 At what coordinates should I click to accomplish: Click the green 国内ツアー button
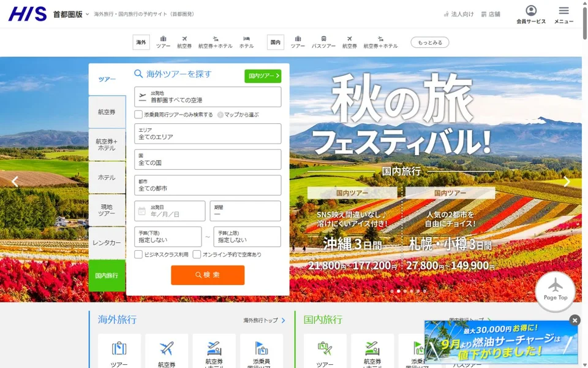(x=263, y=76)
